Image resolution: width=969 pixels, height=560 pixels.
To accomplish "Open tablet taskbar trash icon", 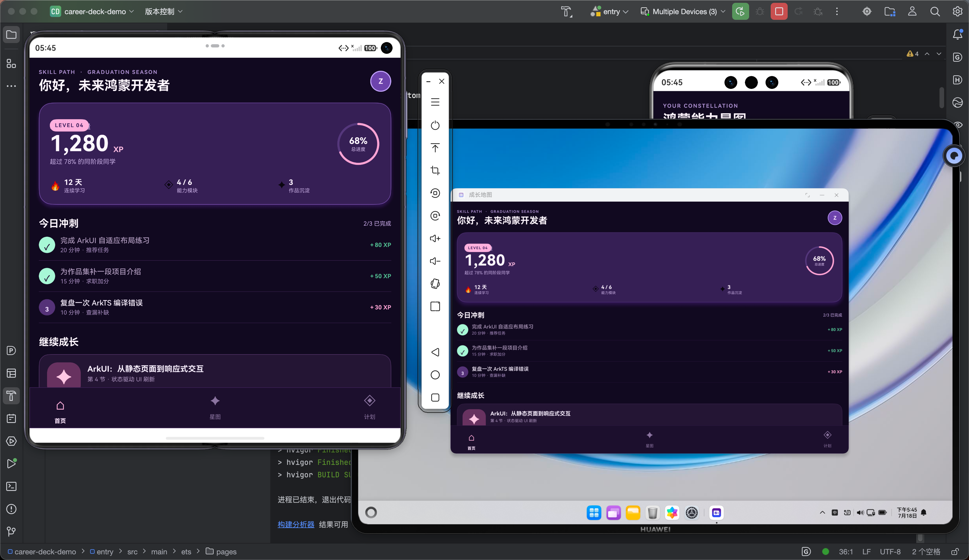I will (653, 513).
